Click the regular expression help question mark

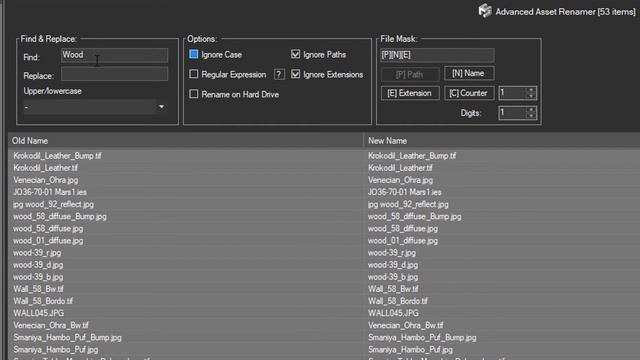(279, 74)
